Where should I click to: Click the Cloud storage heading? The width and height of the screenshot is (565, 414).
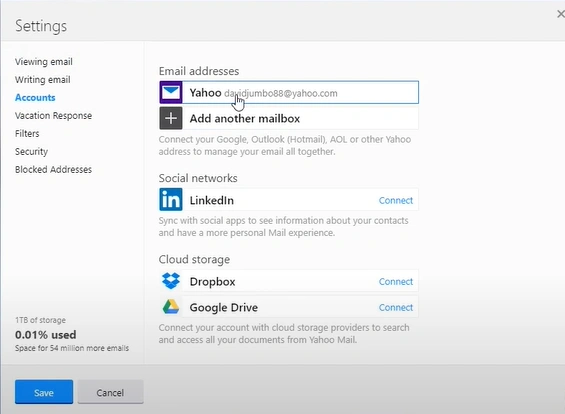tap(194, 259)
